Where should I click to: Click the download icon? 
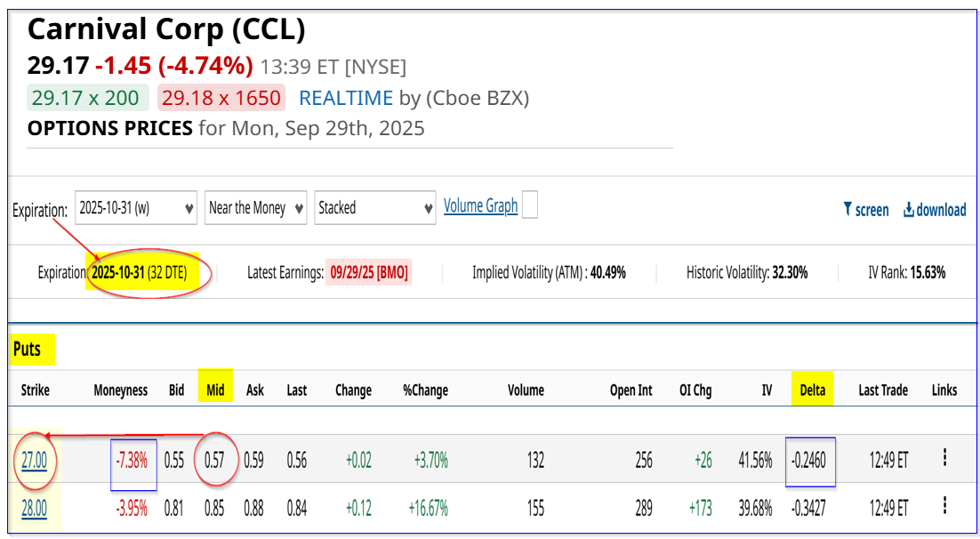908,210
